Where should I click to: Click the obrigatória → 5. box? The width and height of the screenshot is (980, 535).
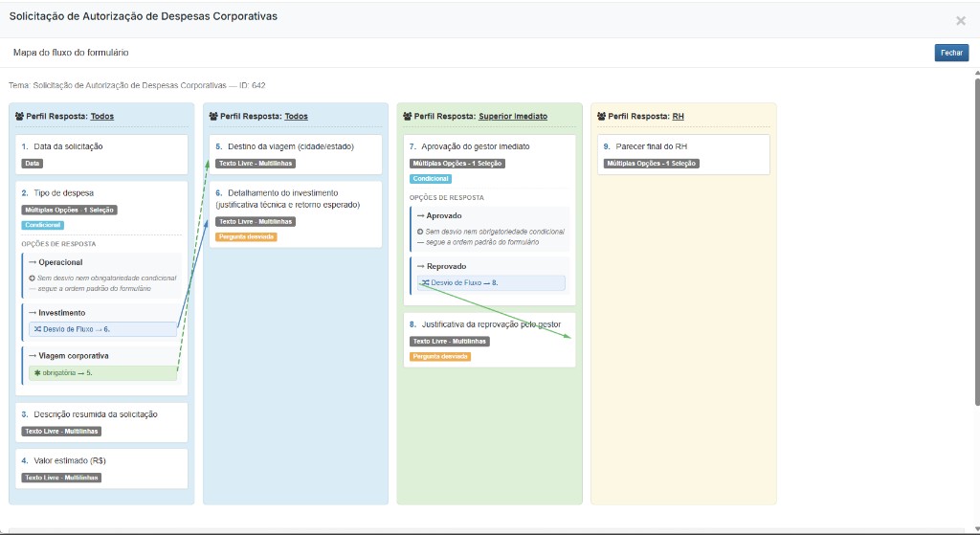(x=103, y=372)
